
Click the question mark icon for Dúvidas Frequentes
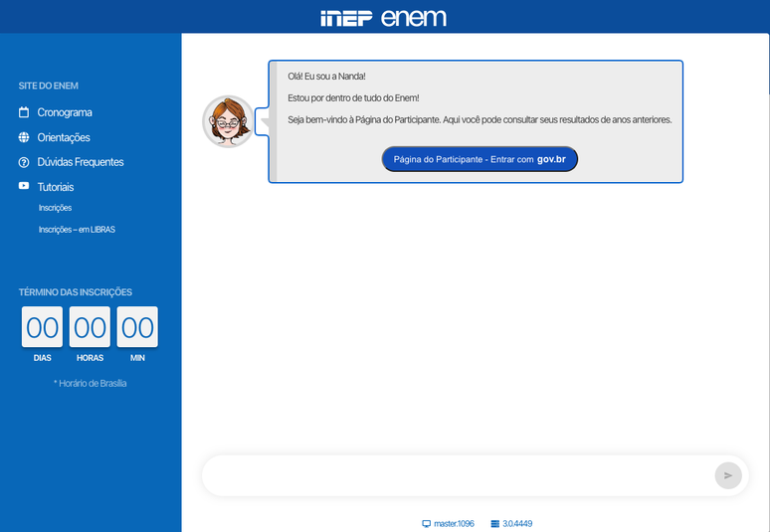point(24,162)
